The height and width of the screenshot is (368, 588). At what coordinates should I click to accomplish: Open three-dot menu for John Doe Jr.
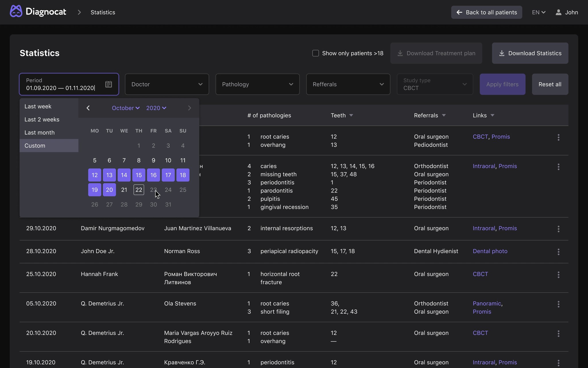pyautogui.click(x=558, y=252)
